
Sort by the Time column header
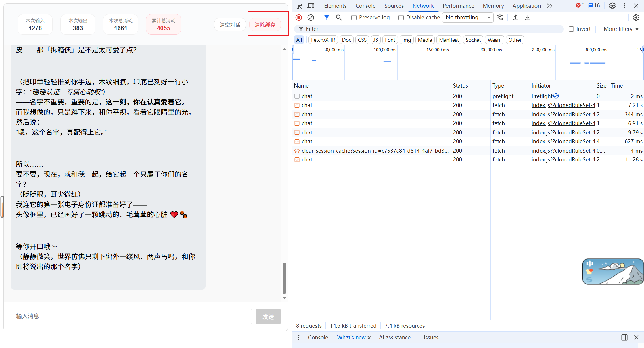pyautogui.click(x=626, y=85)
